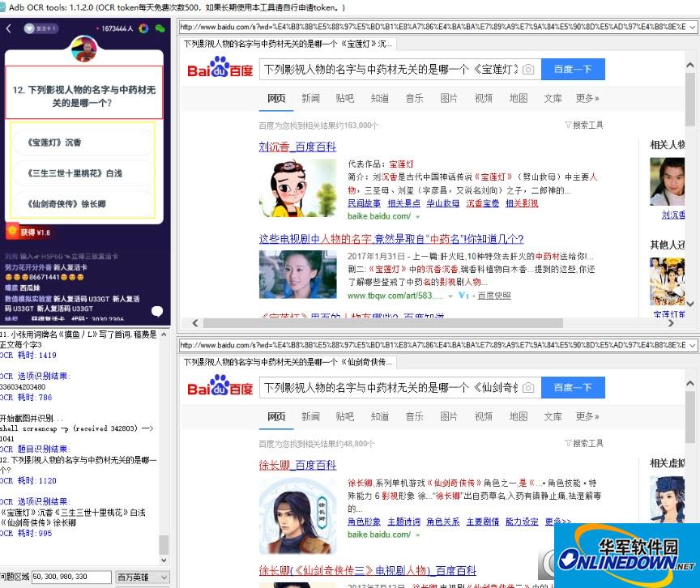This screenshot has width=700, height=588.
Task: Click the camera icon in the top Baidu search box
Action: 528,70
